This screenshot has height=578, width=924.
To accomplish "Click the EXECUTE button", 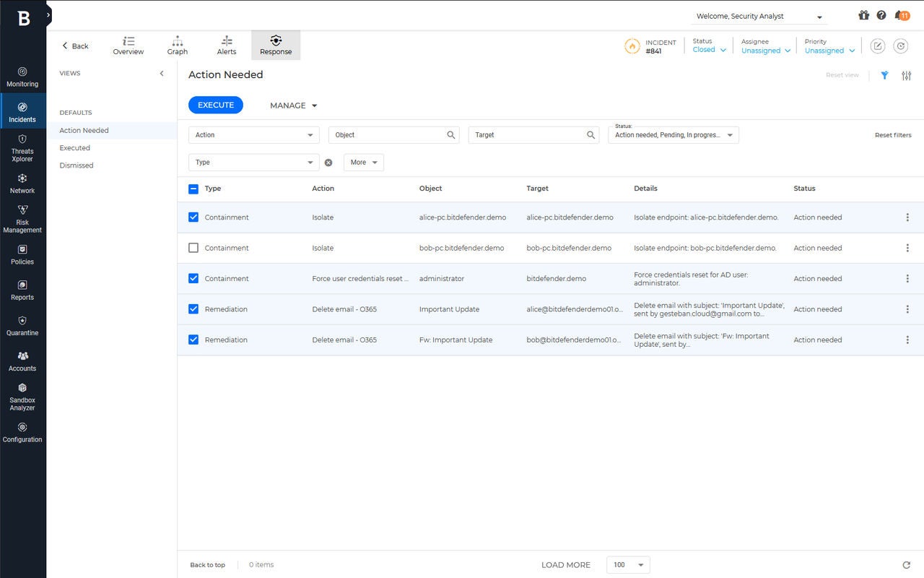I will pos(216,105).
